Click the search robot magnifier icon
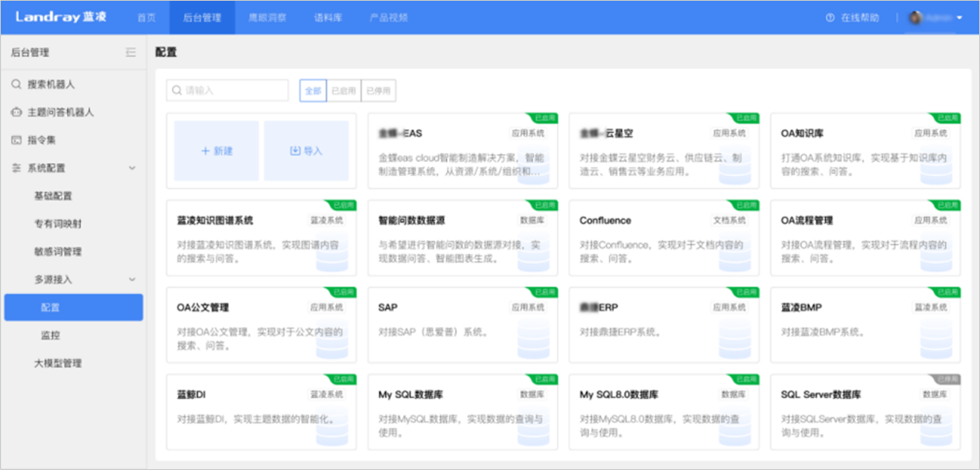980x470 pixels. [x=16, y=85]
